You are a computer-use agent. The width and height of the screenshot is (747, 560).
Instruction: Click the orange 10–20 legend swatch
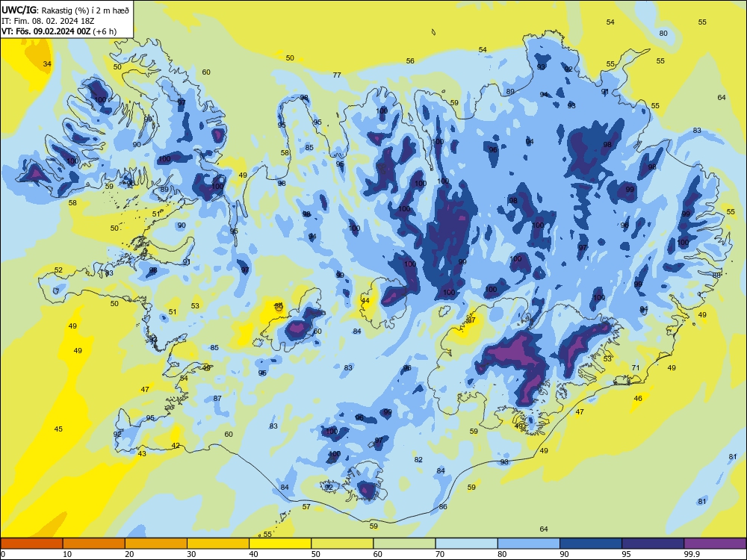click(94, 544)
